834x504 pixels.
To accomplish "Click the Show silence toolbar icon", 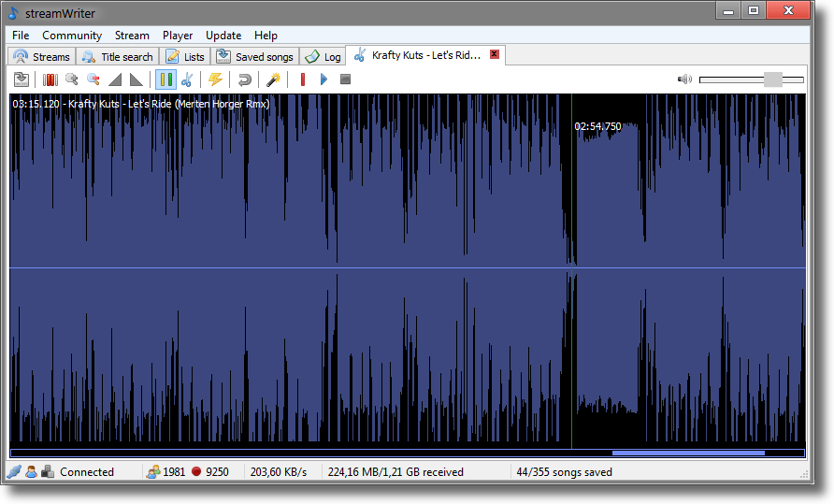I will [50, 79].
